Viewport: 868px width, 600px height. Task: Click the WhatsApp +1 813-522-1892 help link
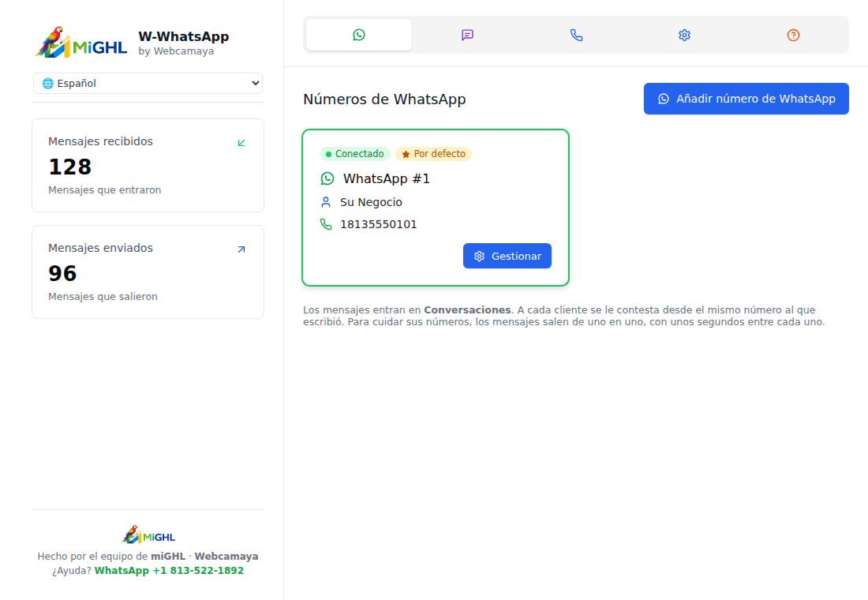169,570
